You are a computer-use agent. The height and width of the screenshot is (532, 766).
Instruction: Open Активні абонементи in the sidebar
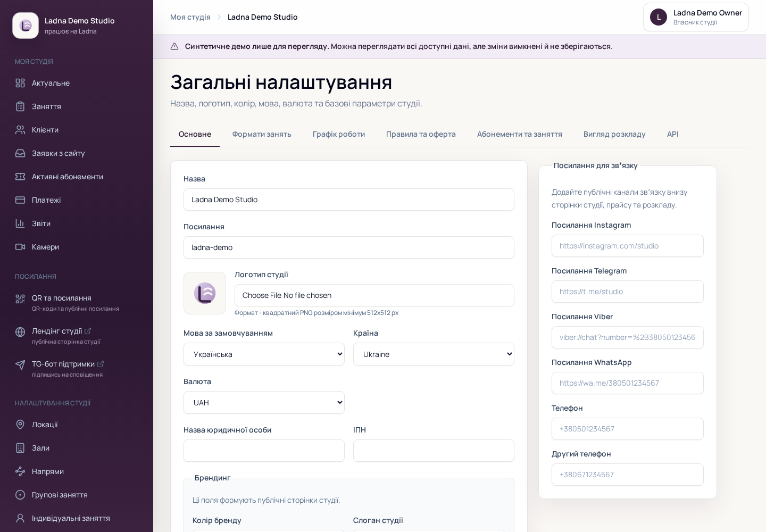[x=77, y=177]
